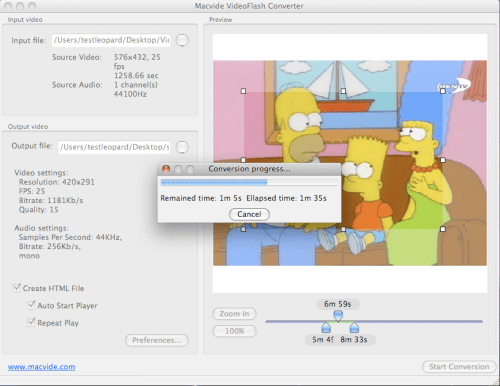The height and width of the screenshot is (386, 500).
Task: Click the bottom-left crop handle in preview
Action: (243, 229)
